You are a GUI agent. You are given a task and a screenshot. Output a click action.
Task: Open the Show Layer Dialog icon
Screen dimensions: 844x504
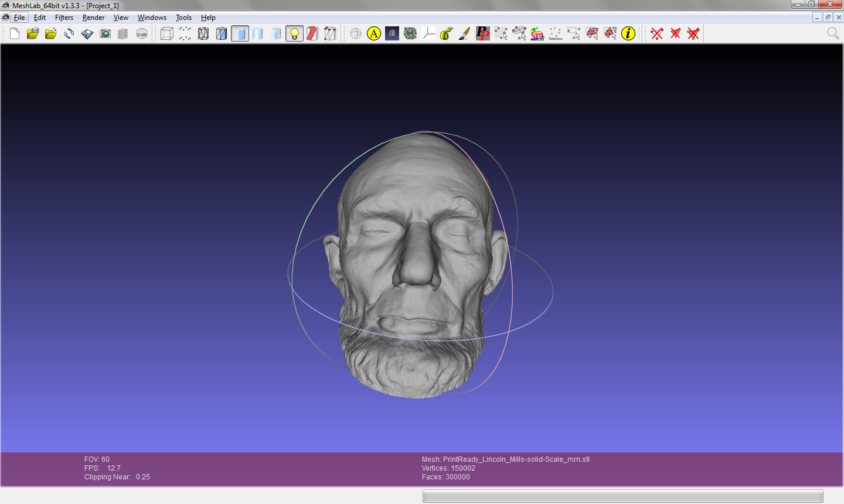123,33
